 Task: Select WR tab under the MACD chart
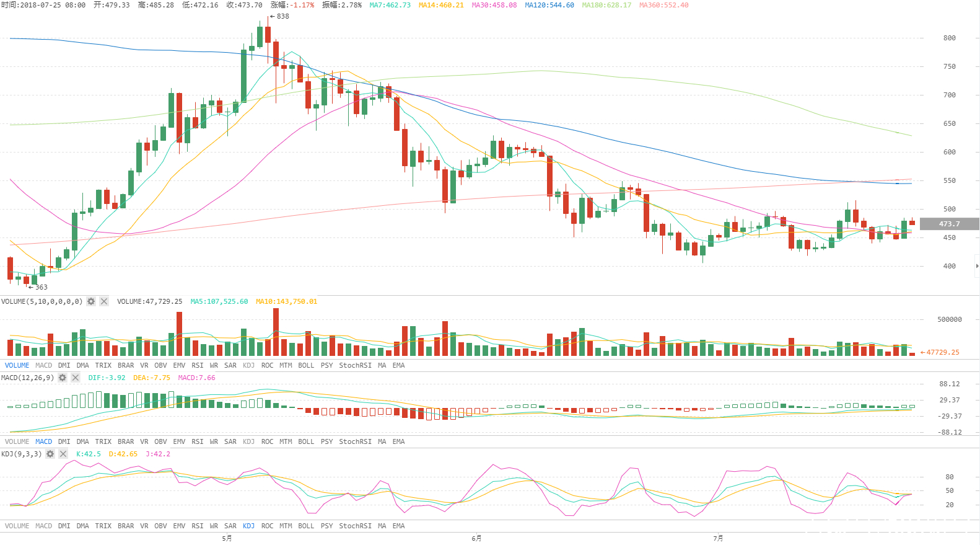[214, 441]
